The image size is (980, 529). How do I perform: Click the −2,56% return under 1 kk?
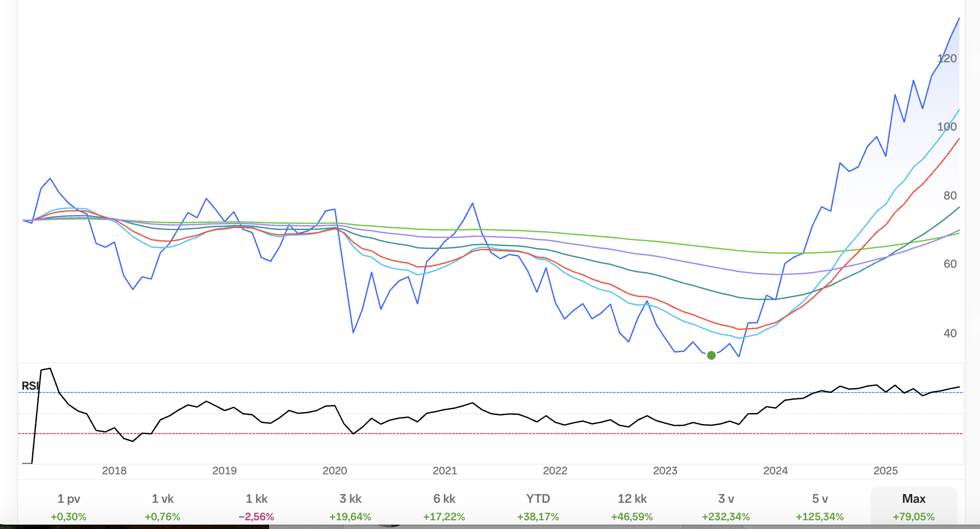[x=256, y=517]
